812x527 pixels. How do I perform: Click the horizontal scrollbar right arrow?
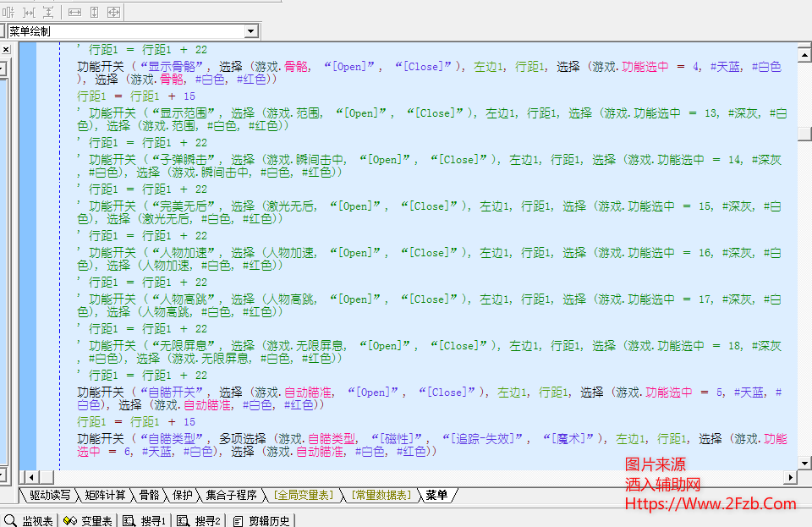791,478
